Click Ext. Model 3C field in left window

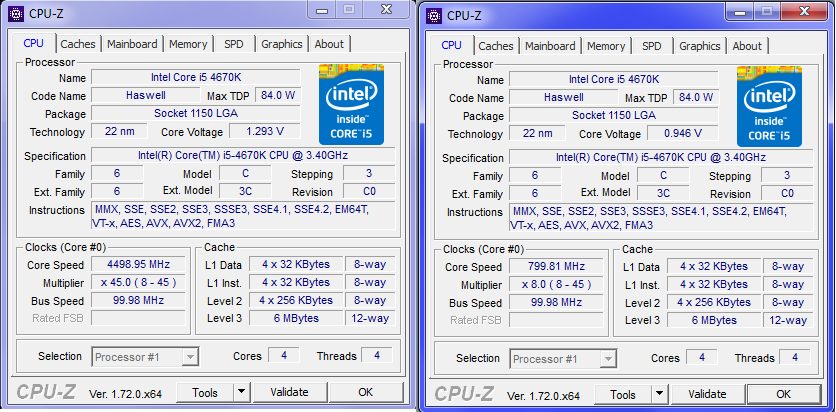tap(245, 191)
